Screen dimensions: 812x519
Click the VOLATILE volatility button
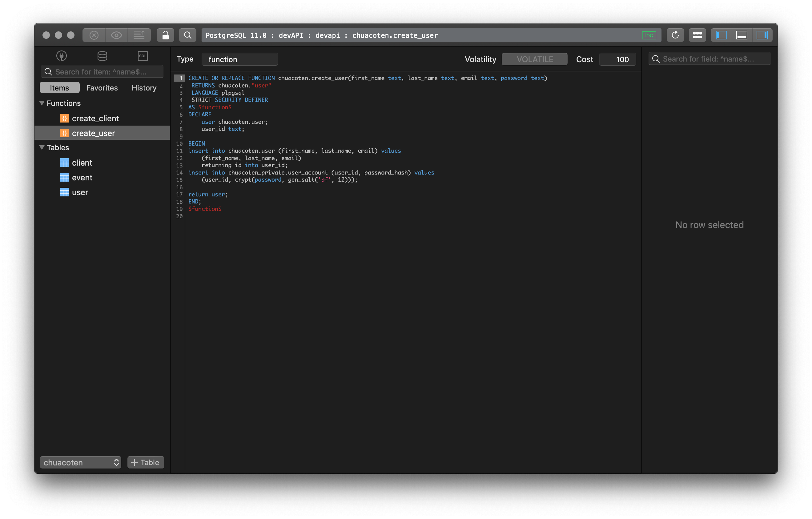tap(534, 59)
